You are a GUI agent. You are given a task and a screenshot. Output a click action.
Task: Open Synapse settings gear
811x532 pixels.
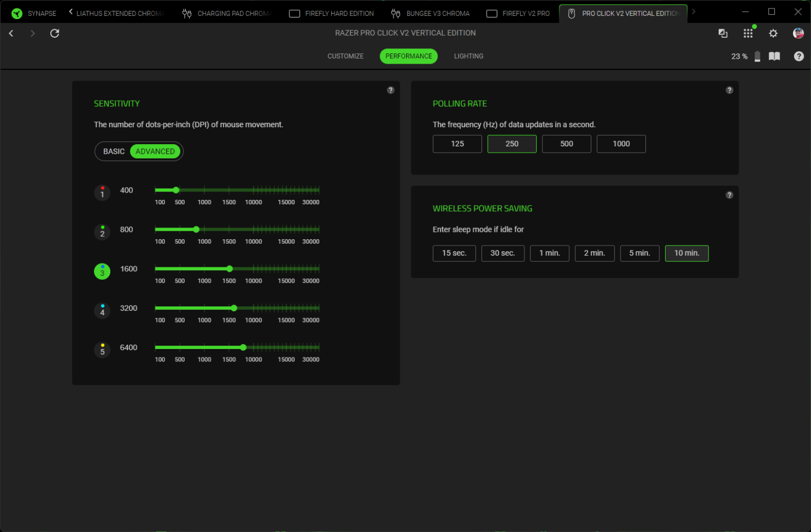pos(773,33)
